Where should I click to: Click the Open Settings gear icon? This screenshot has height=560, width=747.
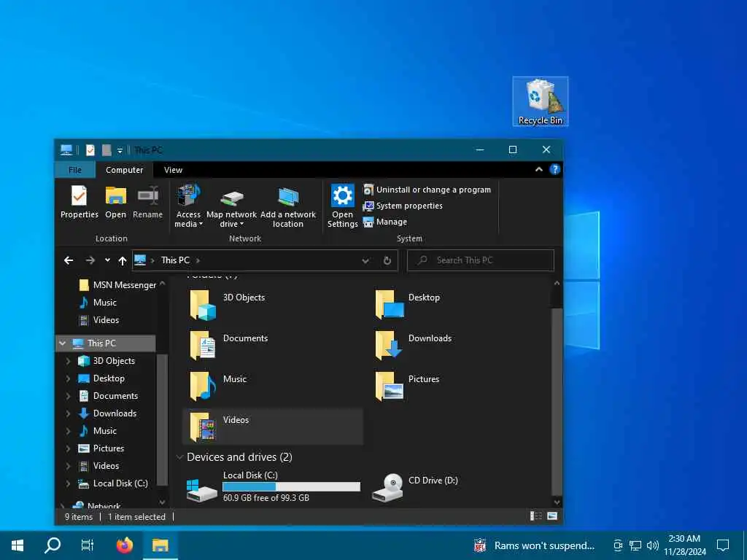coord(343,195)
